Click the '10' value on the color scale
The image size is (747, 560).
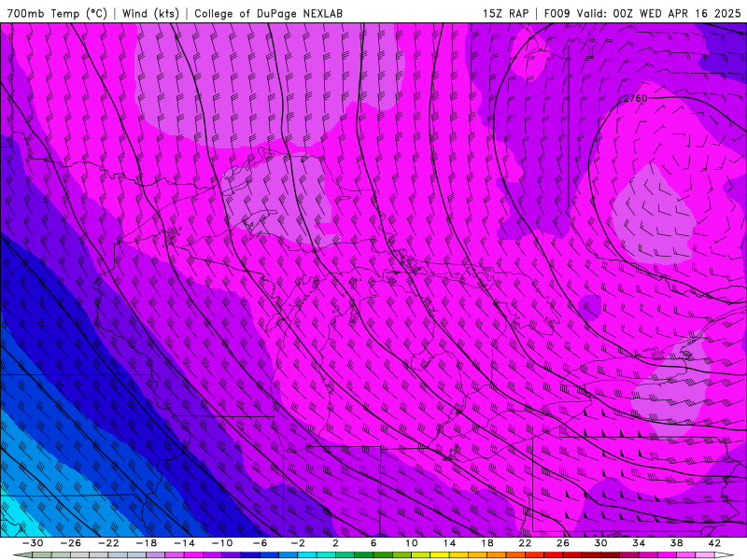point(411,543)
